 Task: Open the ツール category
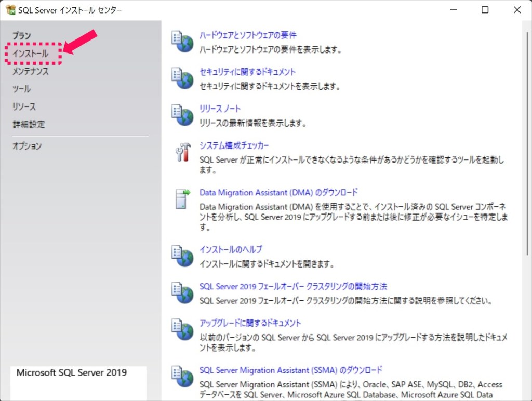click(22, 89)
